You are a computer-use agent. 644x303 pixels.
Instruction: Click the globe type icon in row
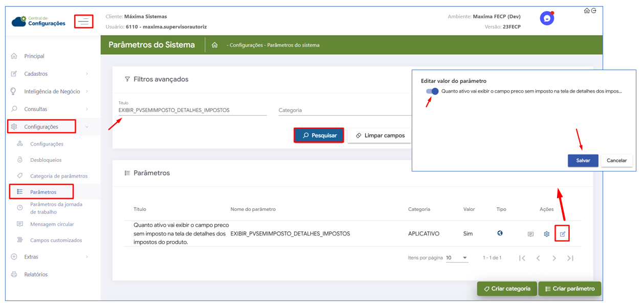pyautogui.click(x=500, y=233)
